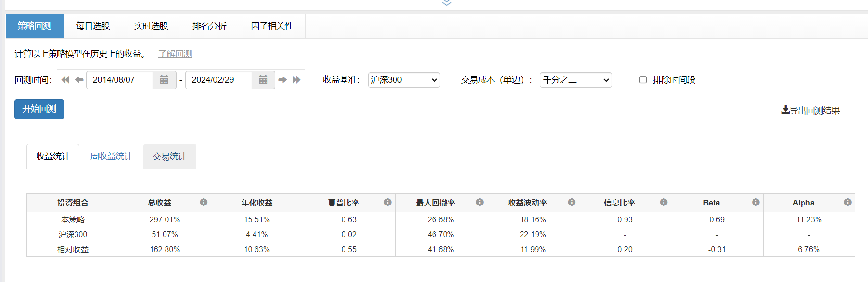Select the 周收益统计 tab

(x=111, y=156)
